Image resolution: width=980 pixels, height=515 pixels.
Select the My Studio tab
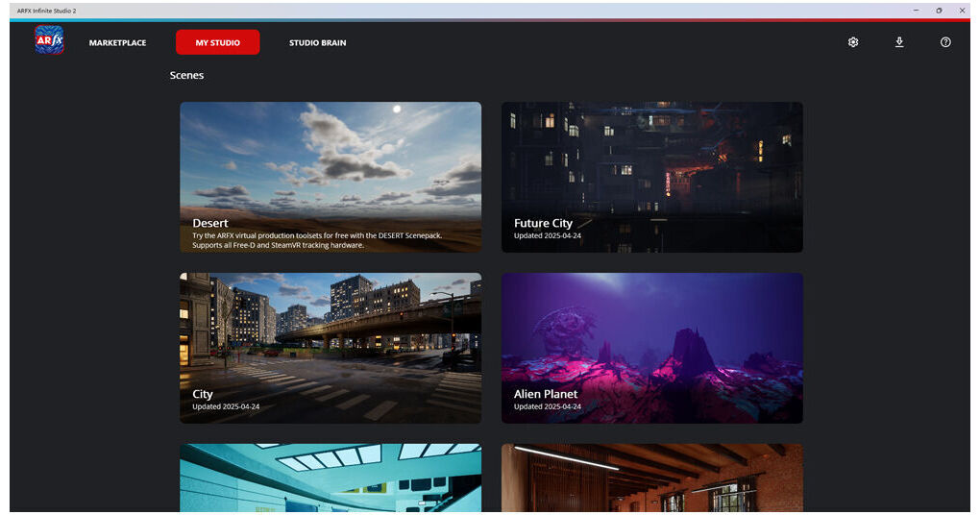pyautogui.click(x=217, y=42)
